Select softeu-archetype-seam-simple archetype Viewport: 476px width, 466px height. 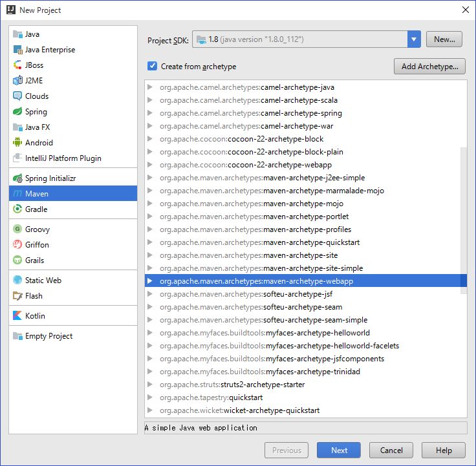(306, 320)
